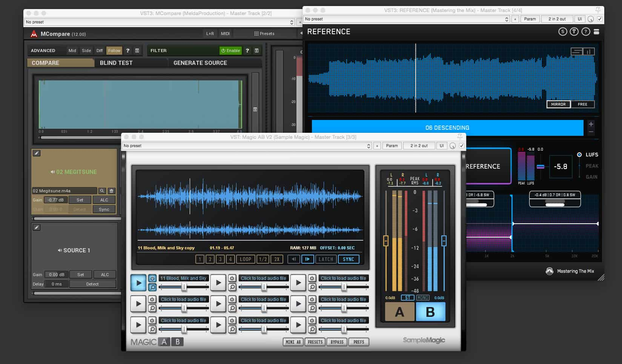Switch to the COMPARE tab
Viewport: 622px width, 364px height.
[61, 63]
